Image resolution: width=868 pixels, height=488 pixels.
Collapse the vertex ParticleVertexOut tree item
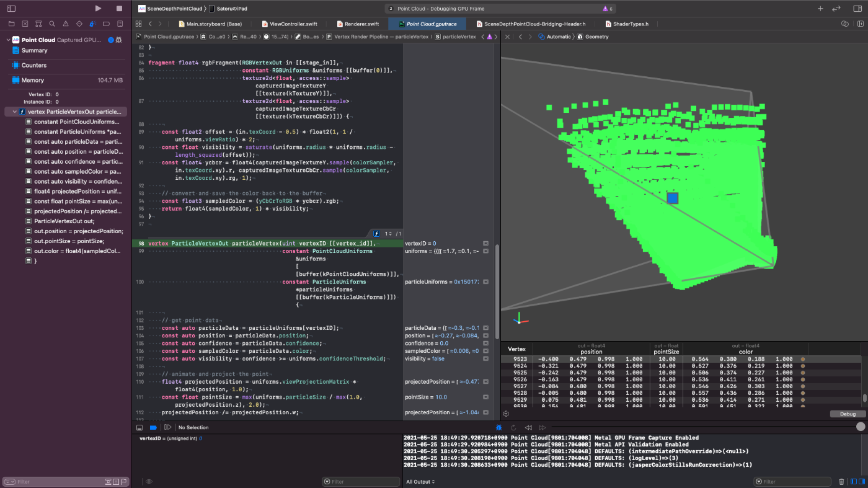point(14,112)
